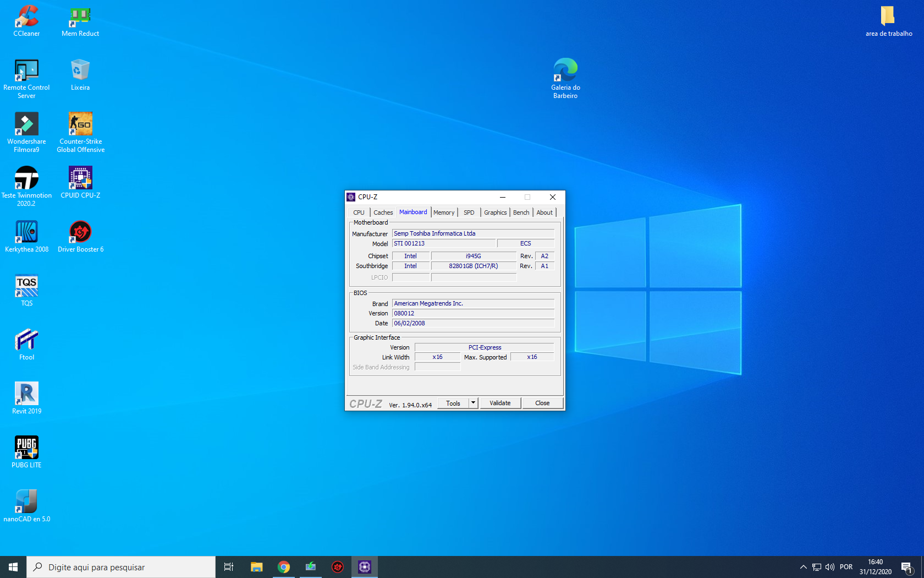Screen dimensions: 924x578
Task: Click BIOS Date 06/02/2008 field
Action: click(x=474, y=323)
